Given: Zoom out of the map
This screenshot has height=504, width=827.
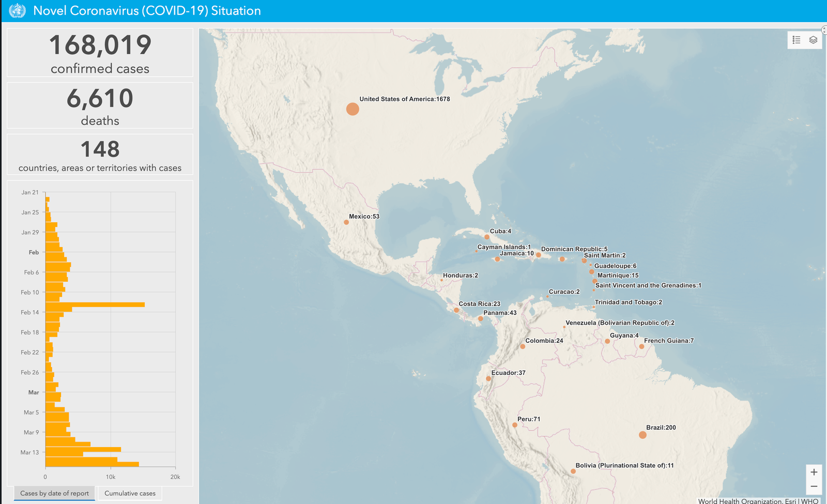Looking at the screenshot, I should (814, 486).
